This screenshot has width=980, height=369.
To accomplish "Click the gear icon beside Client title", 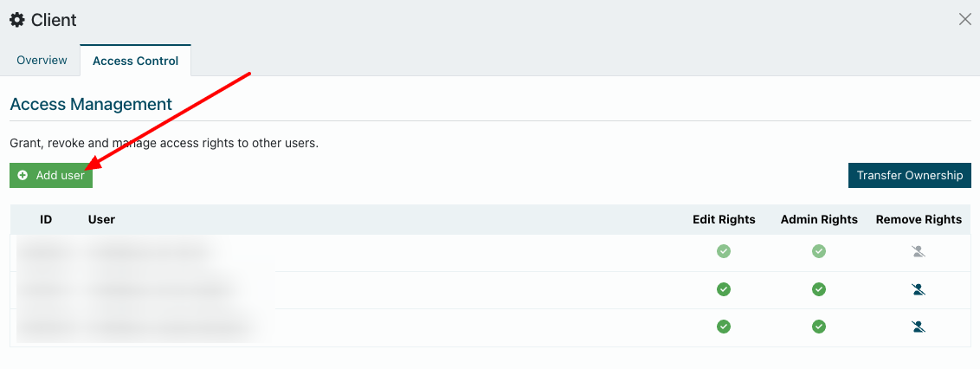I will coord(16,19).
